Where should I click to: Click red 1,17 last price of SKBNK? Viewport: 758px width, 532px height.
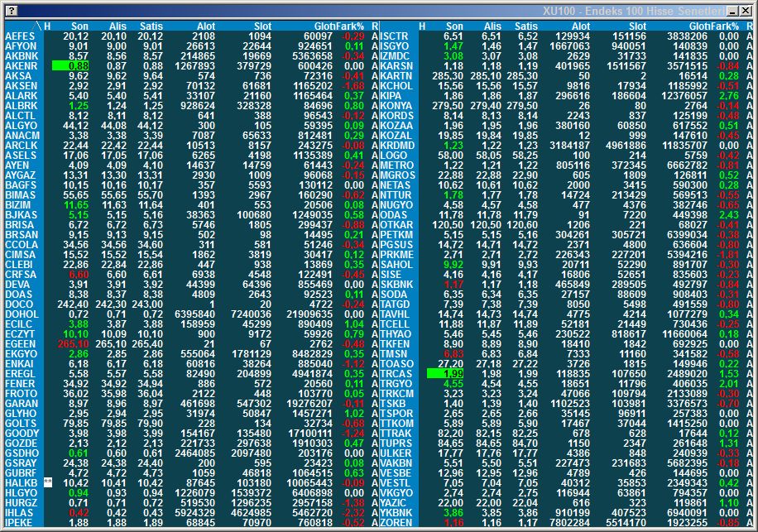coord(453,284)
